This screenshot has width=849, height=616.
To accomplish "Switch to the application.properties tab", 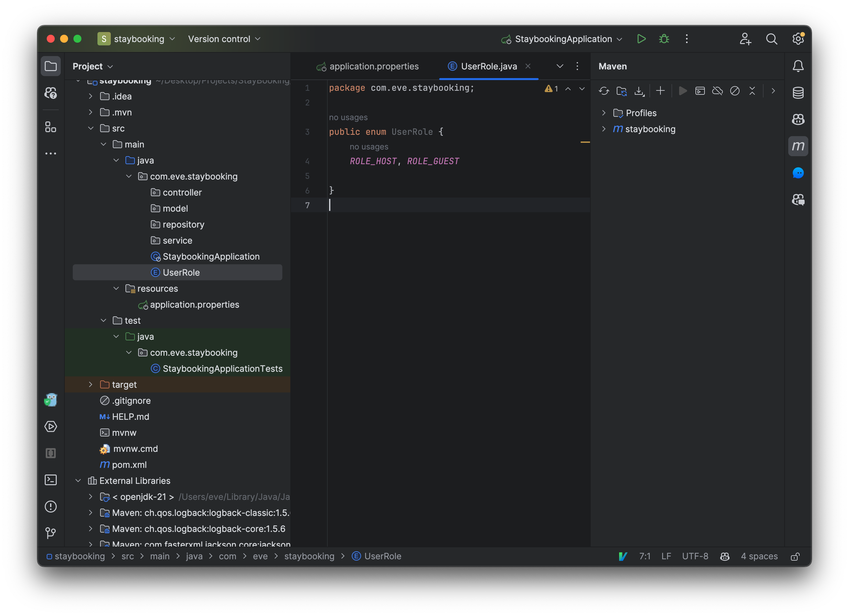I will (x=374, y=66).
